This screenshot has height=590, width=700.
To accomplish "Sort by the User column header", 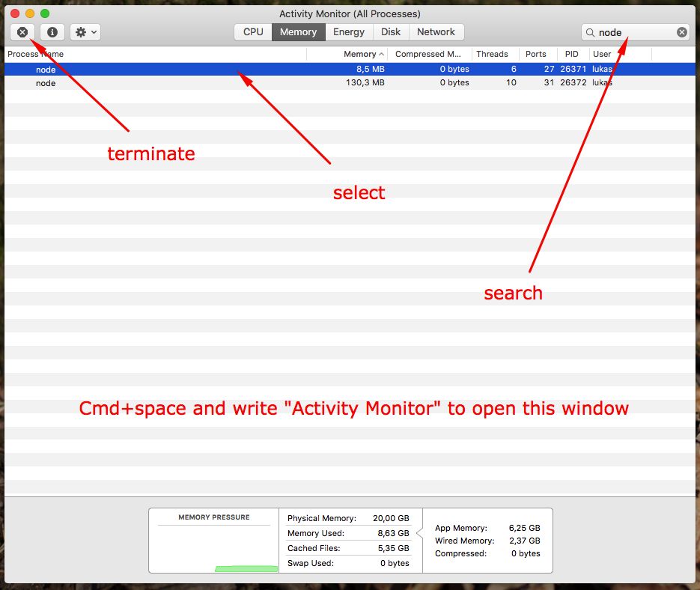I will tap(620, 54).
